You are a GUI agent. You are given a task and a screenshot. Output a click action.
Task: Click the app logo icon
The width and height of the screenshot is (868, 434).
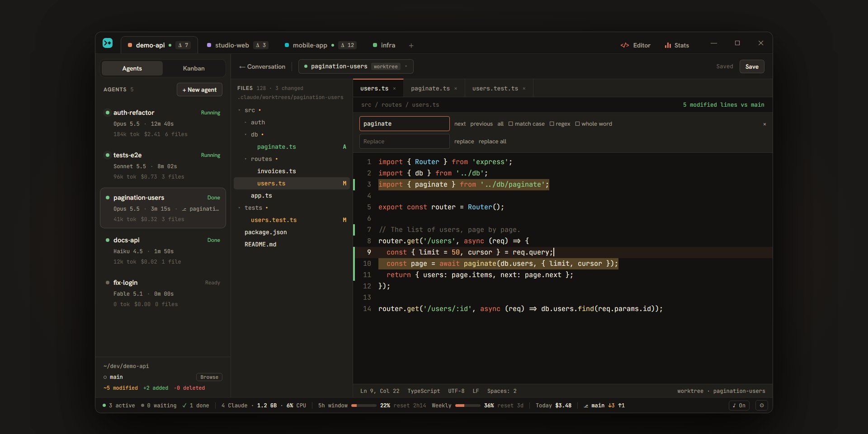point(108,43)
